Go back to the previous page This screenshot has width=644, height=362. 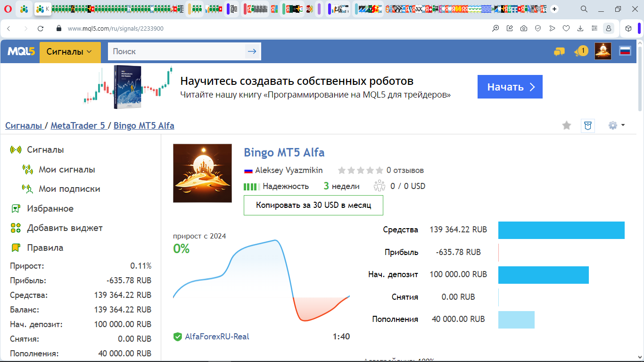[8, 28]
